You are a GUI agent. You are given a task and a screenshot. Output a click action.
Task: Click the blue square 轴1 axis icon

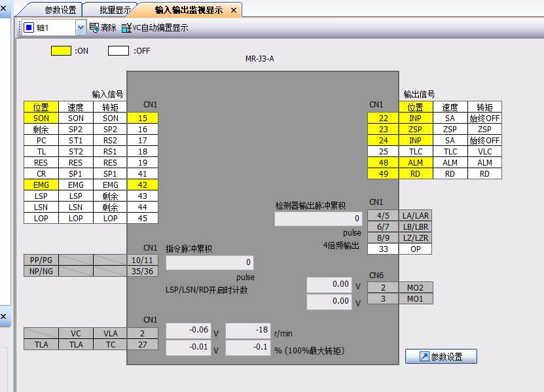(29, 27)
